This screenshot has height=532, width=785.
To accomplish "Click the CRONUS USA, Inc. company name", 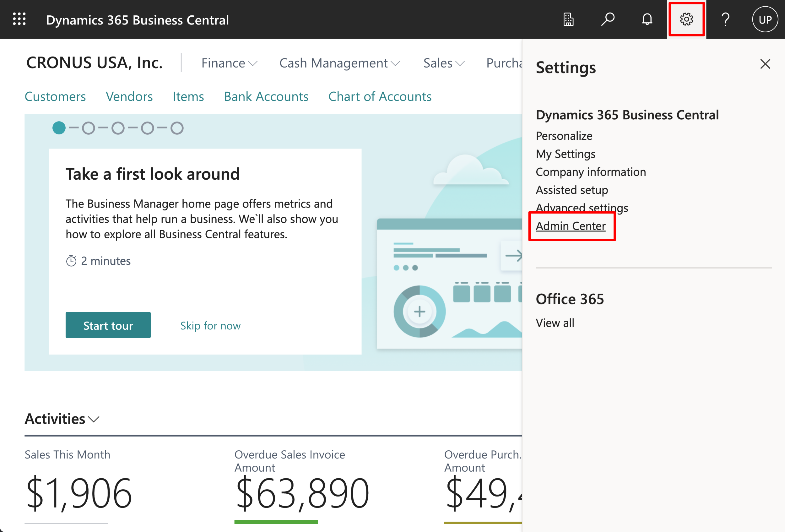I will [95, 63].
